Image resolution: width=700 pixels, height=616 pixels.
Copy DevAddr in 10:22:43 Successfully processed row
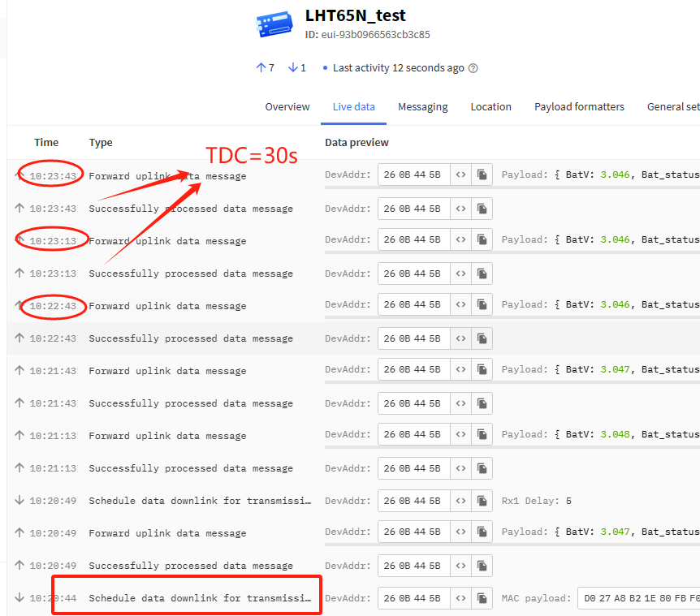click(x=482, y=338)
